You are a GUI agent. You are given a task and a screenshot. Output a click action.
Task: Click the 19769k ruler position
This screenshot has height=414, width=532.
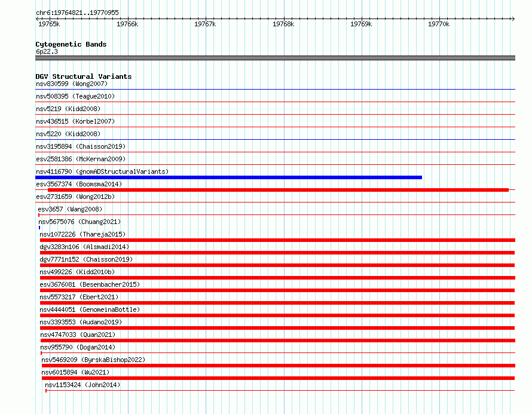[x=361, y=24]
